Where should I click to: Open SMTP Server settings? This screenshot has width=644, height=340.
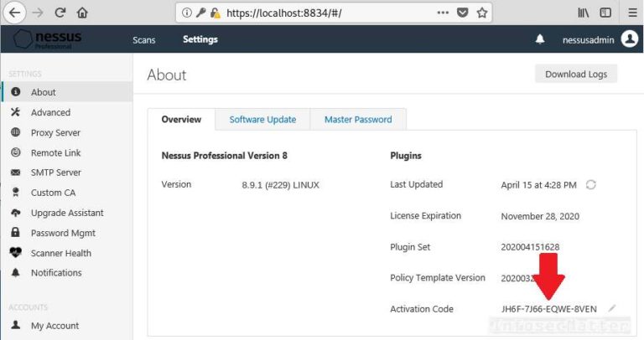click(56, 173)
